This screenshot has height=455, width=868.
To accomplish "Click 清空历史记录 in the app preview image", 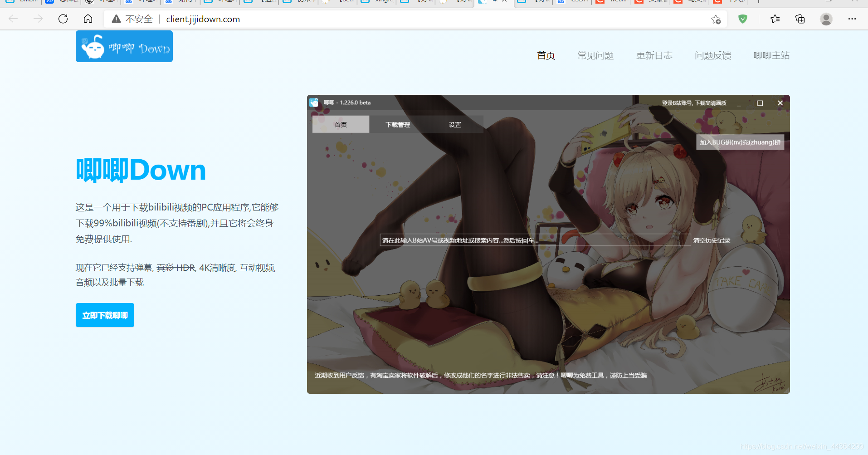I will click(712, 240).
